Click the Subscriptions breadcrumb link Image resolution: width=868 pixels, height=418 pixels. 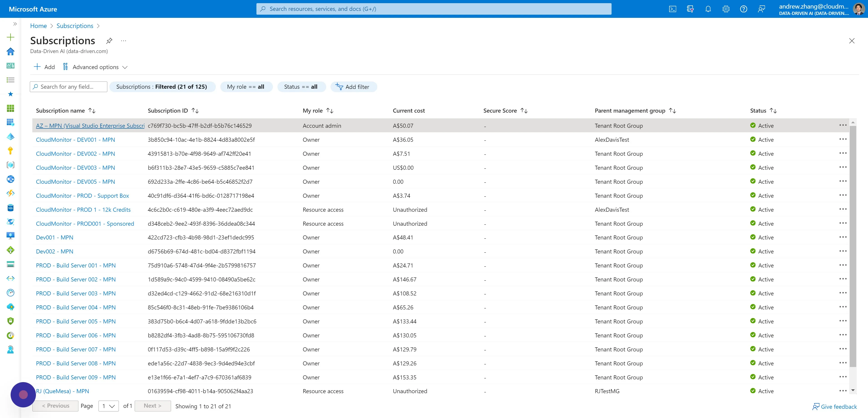[x=75, y=26]
